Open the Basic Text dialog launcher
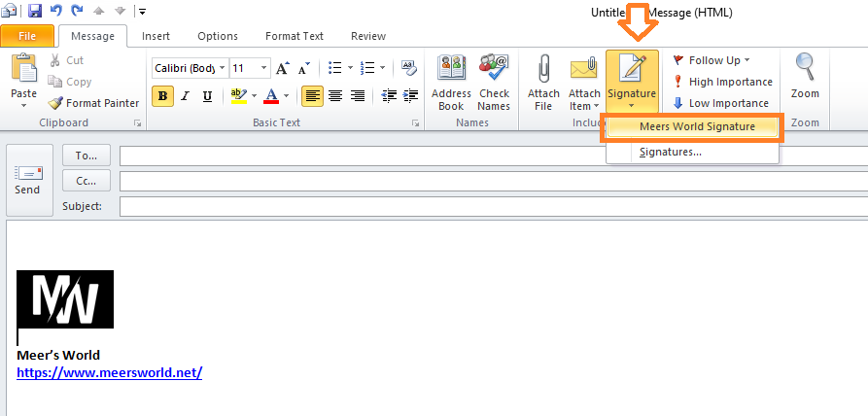Viewport: 868px width, 416px height. click(416, 123)
